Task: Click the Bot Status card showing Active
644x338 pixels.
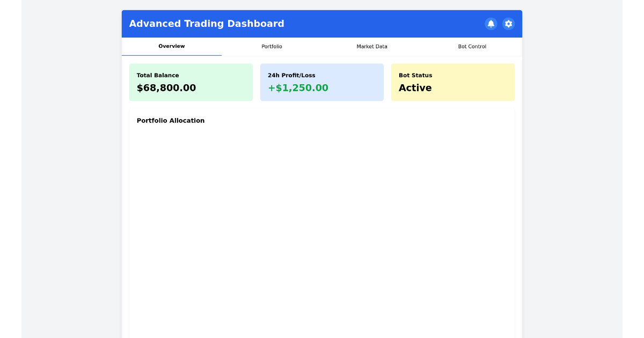Action: click(453, 82)
